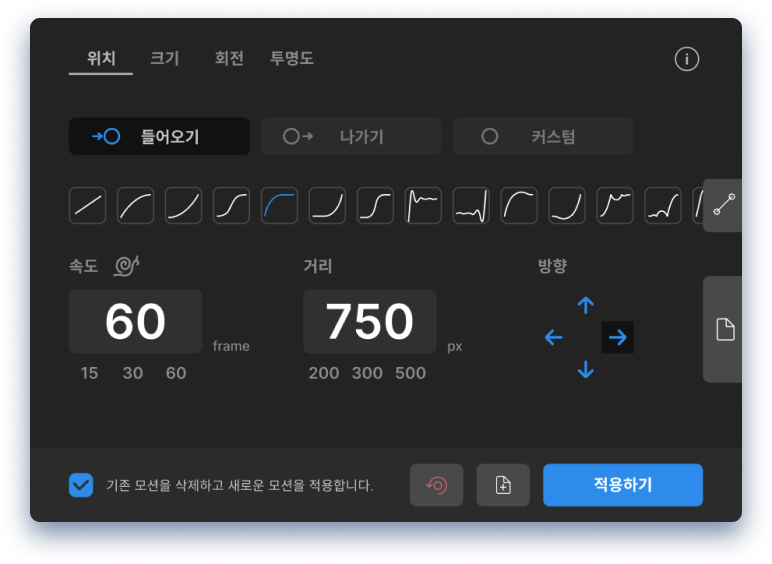Choose the elastic-out spike curve preset
772x564 pixels.
coord(423,205)
